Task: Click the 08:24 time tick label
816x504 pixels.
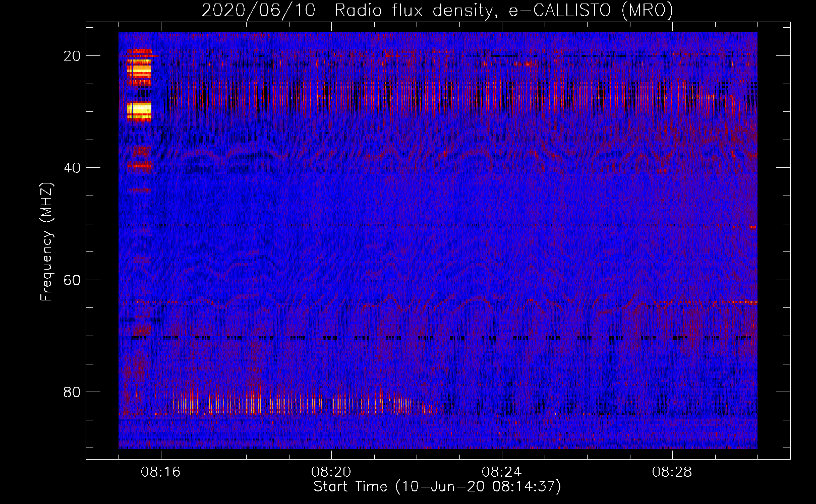Action: pos(502,472)
